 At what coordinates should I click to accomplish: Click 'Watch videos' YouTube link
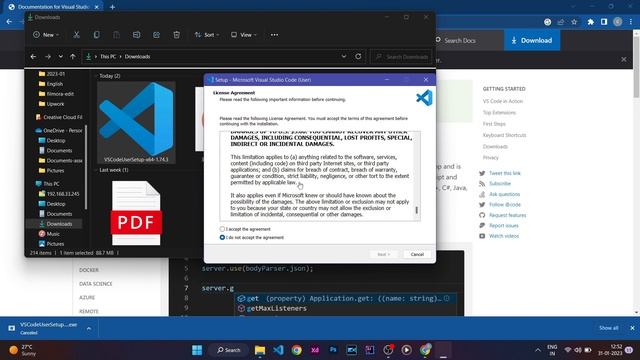click(504, 236)
